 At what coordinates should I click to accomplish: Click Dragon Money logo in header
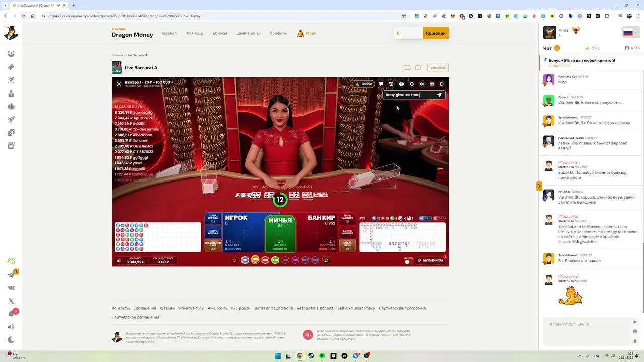(x=132, y=33)
